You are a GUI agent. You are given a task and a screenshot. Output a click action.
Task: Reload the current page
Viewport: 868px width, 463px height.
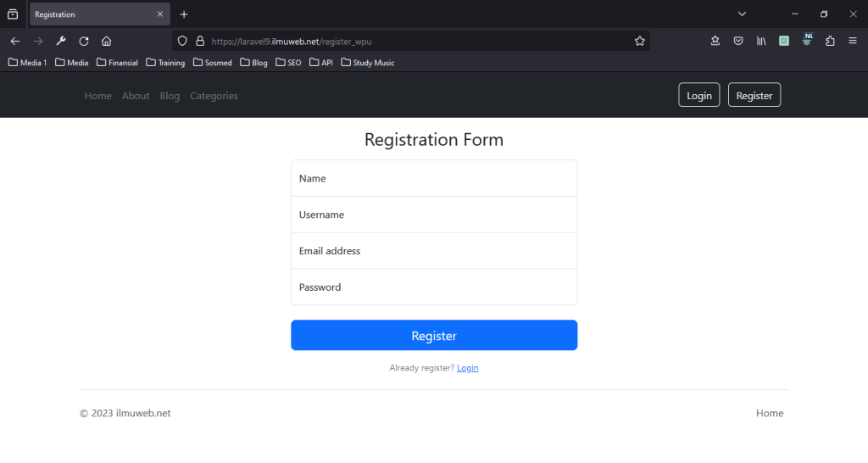[84, 41]
